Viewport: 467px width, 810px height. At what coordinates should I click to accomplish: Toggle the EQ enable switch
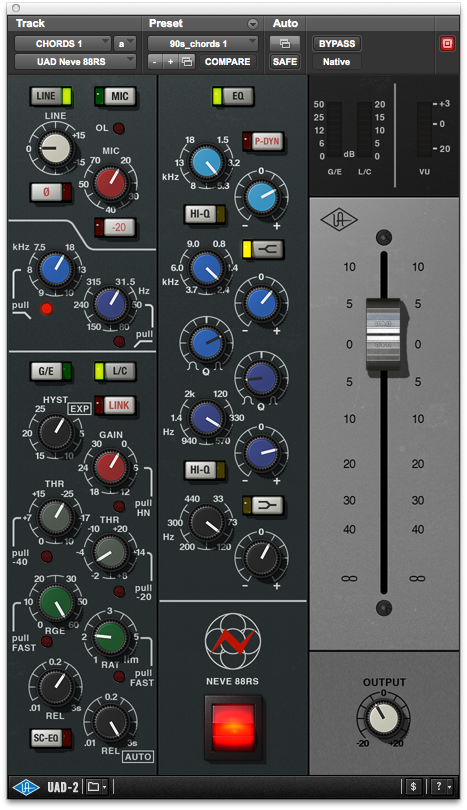[x=233, y=96]
